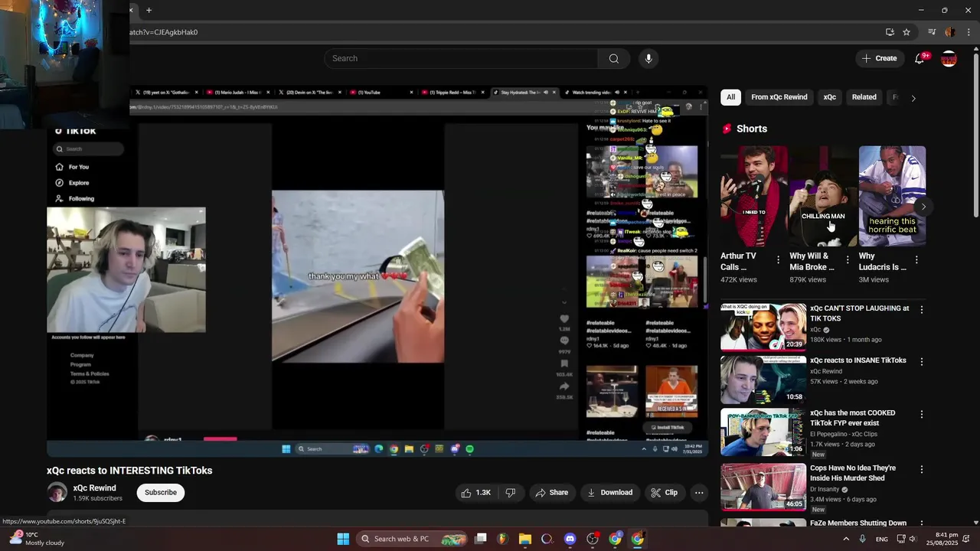The image size is (980, 551).
Task: Create a Clip from the video
Action: pos(664,493)
